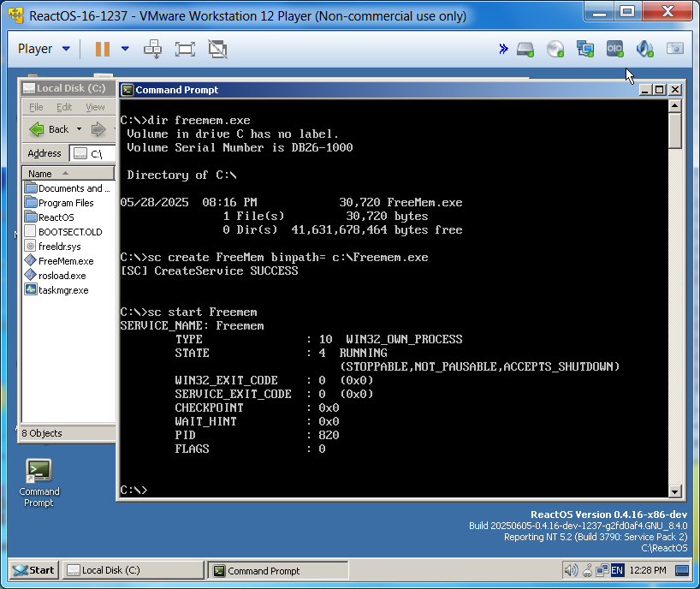This screenshot has width=700, height=589.
Task: Select freeldr.sys file
Action: tap(53, 247)
